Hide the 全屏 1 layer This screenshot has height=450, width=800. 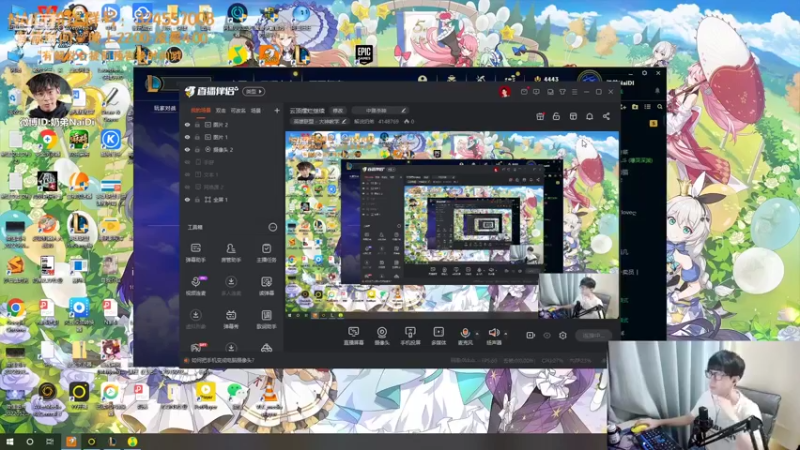tap(187, 200)
